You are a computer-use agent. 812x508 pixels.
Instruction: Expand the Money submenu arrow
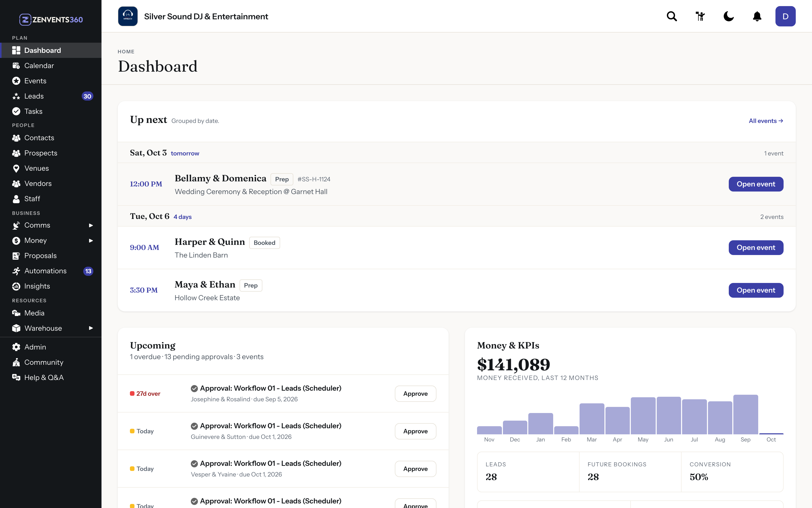coord(91,241)
